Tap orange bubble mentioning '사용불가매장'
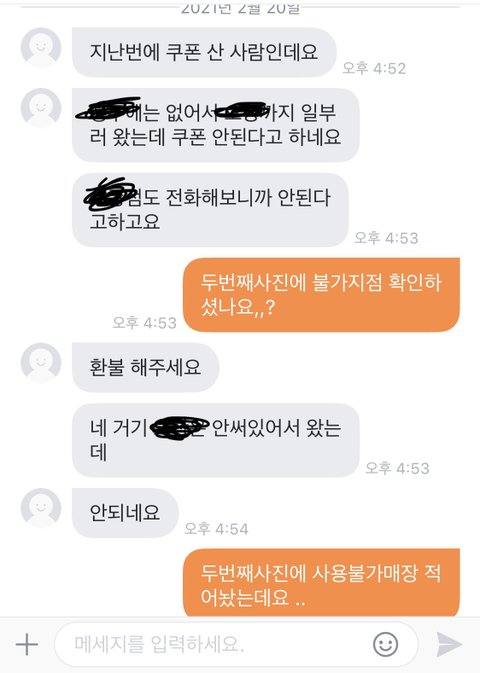The height and width of the screenshot is (673, 480). click(x=322, y=583)
